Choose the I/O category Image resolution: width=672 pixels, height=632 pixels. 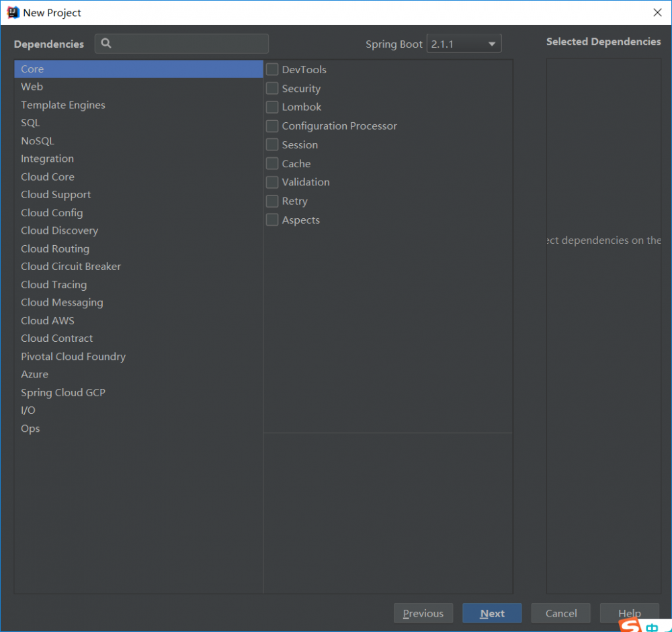tap(138, 410)
